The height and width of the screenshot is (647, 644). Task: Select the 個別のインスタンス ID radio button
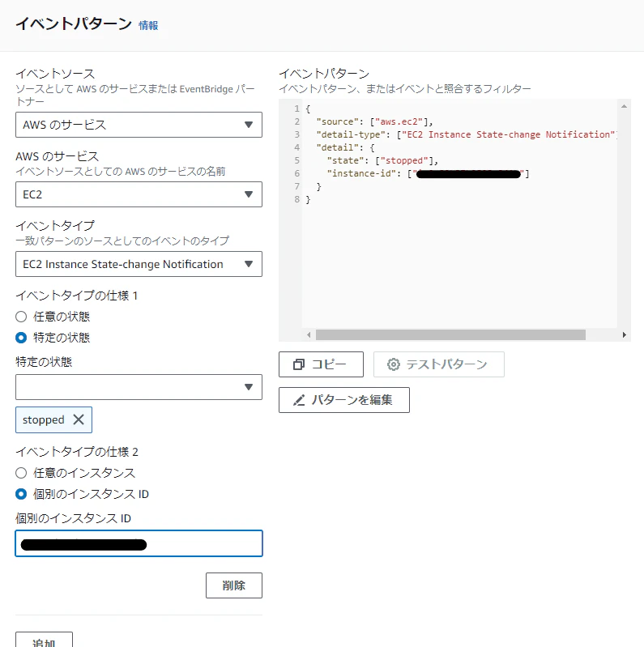coord(21,494)
